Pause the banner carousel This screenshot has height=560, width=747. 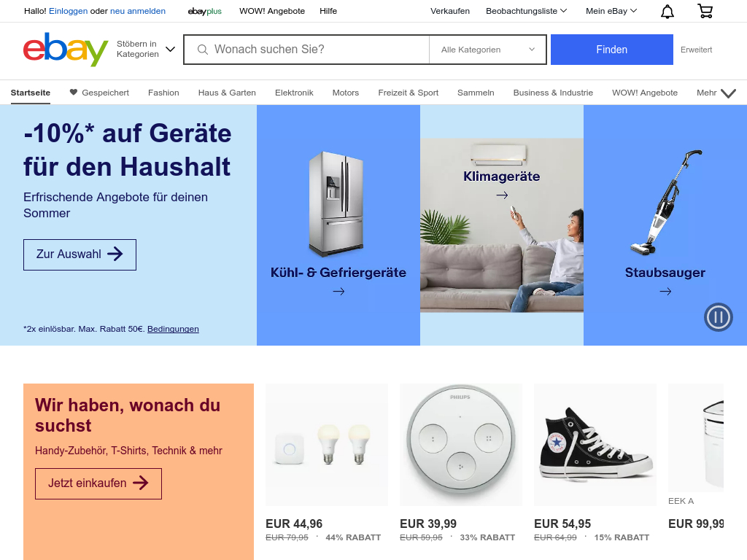coord(718,317)
